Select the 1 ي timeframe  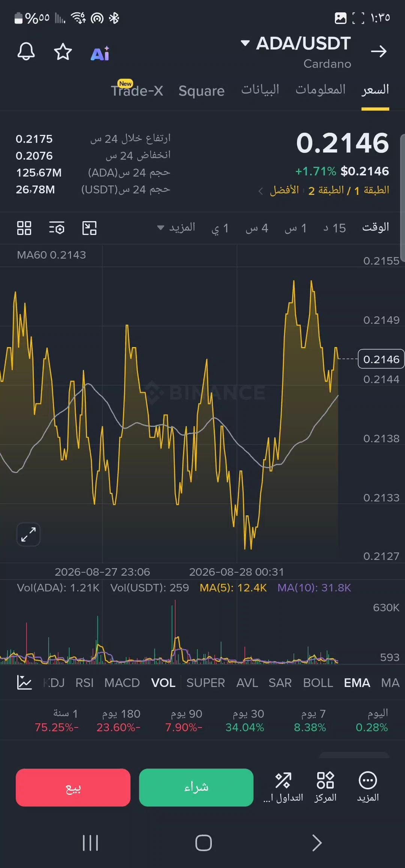pyautogui.click(x=220, y=228)
